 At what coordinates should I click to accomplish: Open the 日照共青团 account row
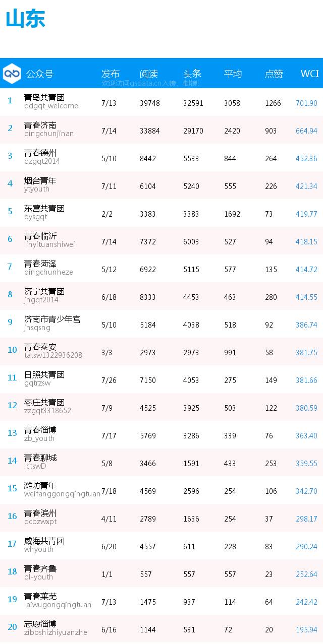161,378
